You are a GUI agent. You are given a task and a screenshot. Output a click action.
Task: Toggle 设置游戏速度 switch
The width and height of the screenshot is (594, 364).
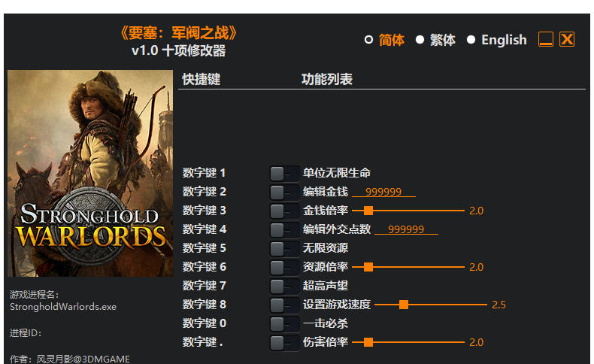tap(284, 305)
